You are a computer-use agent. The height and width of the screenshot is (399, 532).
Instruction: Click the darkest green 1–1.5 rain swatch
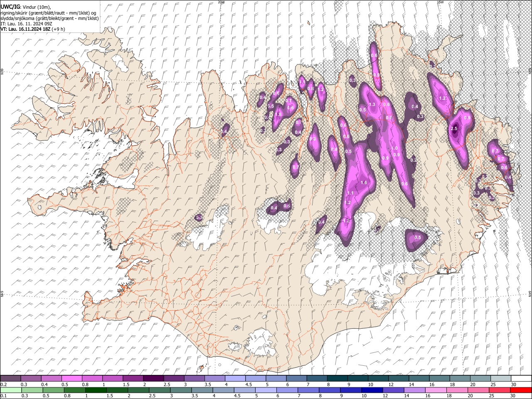pyautogui.click(x=96, y=390)
